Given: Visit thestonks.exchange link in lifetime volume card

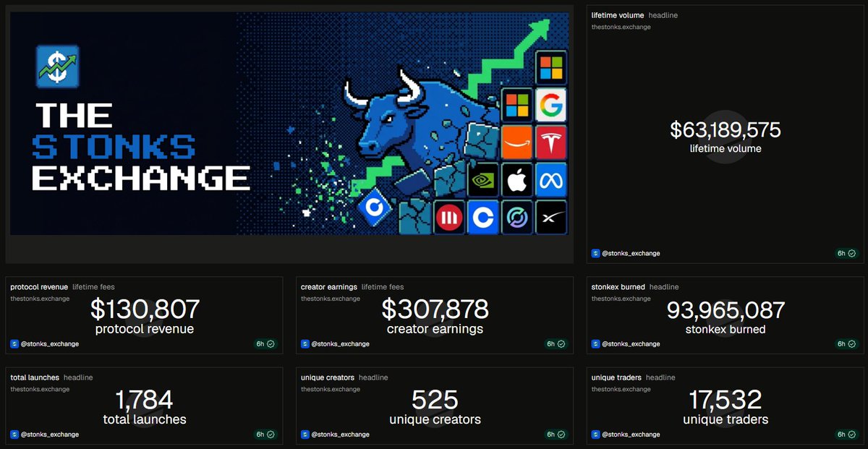Looking at the screenshot, I should coord(621,27).
